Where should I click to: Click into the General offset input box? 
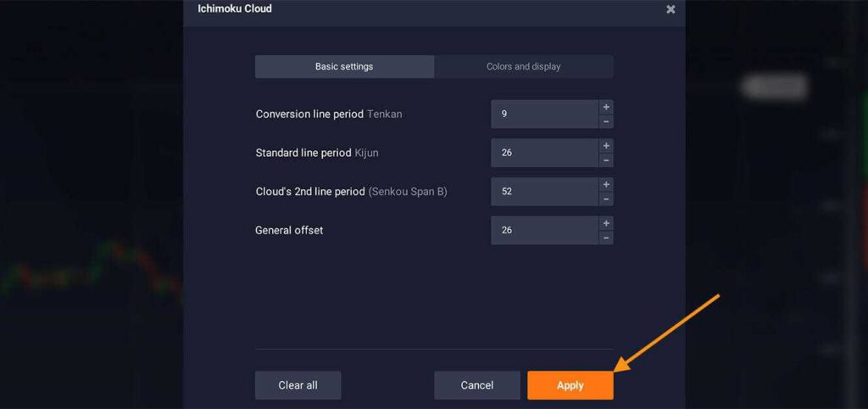coord(544,230)
